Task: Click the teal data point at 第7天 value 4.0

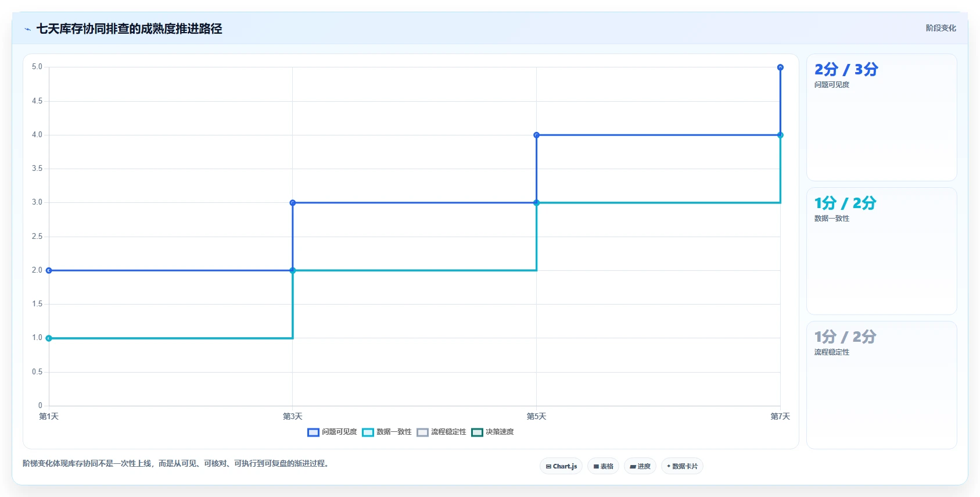Action: pos(780,135)
